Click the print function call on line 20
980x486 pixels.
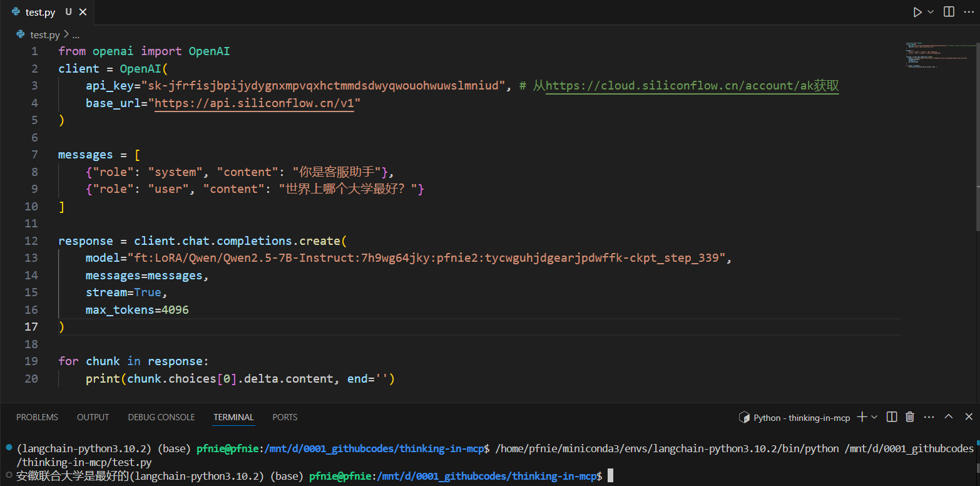[103, 379]
